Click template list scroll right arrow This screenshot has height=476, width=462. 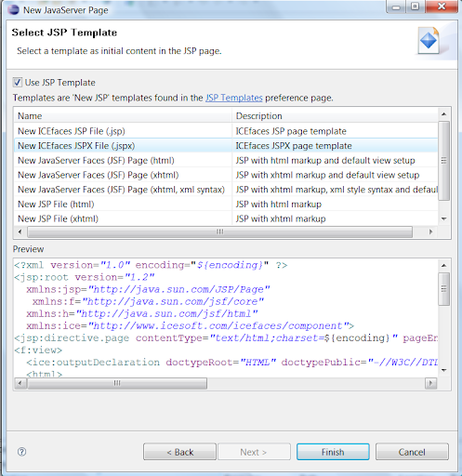(430, 231)
